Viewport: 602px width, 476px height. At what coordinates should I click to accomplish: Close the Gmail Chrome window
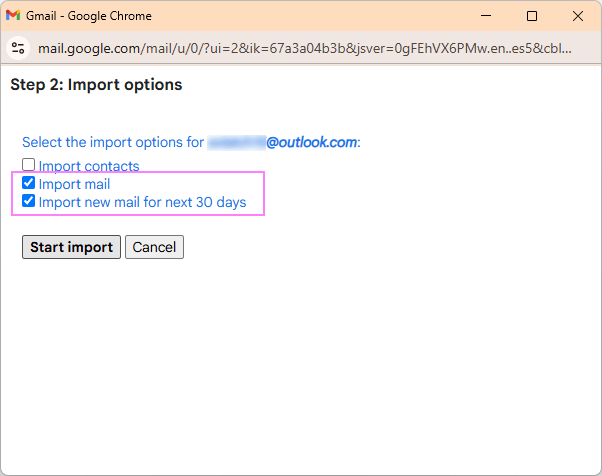[578, 16]
